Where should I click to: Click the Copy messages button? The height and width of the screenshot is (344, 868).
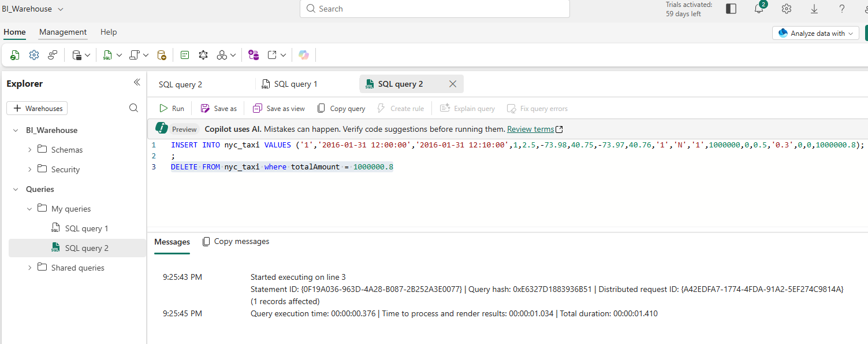click(x=236, y=242)
